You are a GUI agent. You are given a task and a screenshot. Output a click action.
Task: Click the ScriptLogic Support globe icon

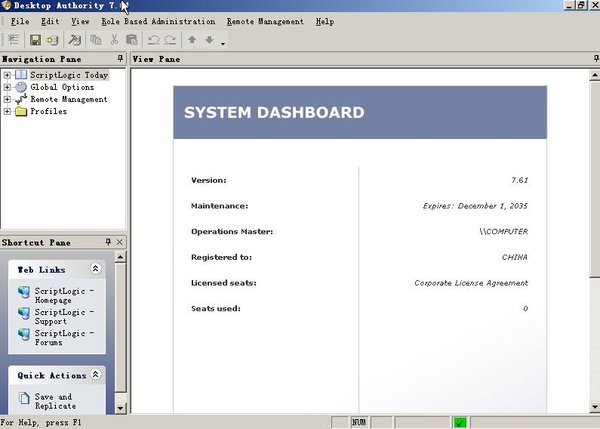(x=24, y=313)
